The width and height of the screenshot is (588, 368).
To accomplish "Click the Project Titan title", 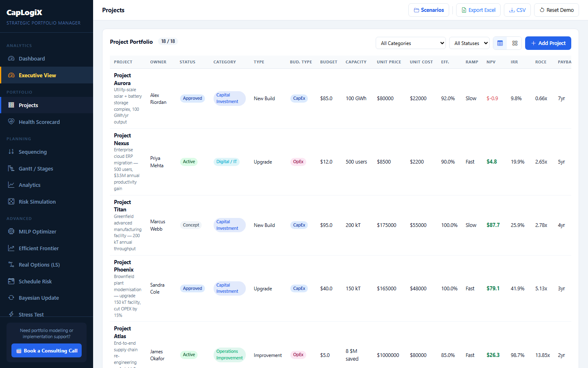I will 122,206.
